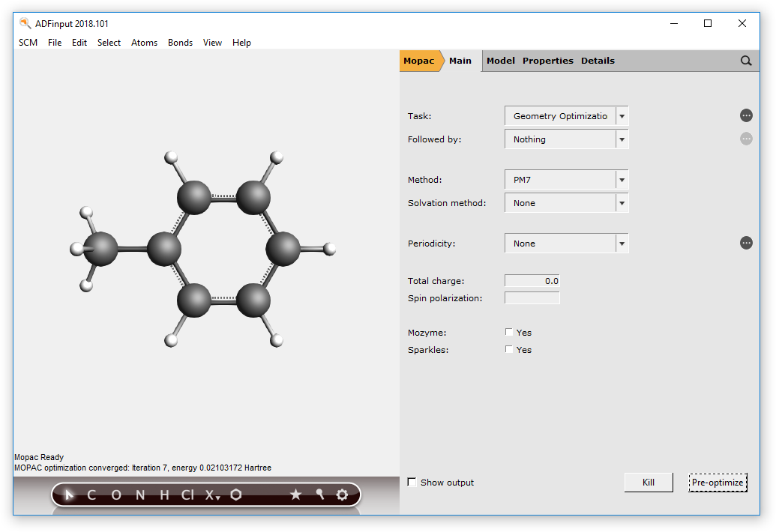Select the benzene ring structure tool
This screenshot has height=532, width=776.
[236, 495]
